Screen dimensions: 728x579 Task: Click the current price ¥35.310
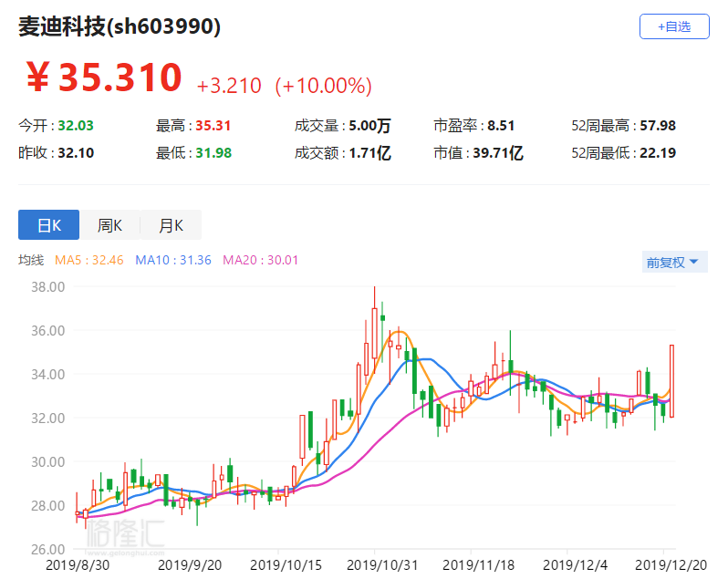click(x=104, y=77)
